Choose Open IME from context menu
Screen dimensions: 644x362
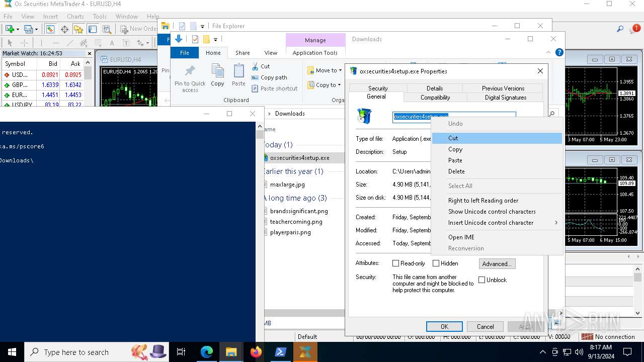tap(497, 237)
